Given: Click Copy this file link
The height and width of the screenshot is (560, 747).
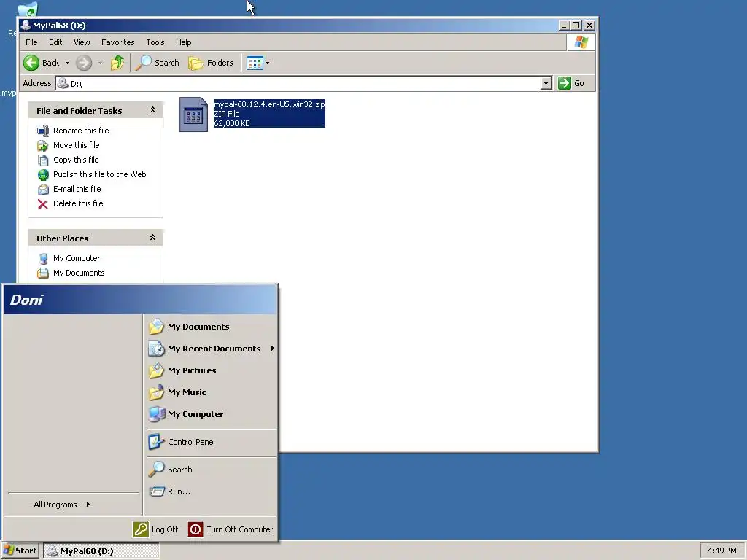Looking at the screenshot, I should (x=76, y=160).
